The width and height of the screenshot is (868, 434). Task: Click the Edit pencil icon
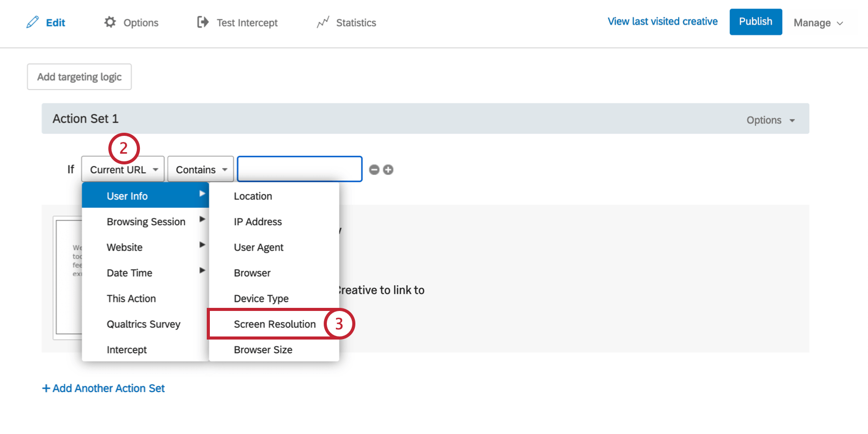(33, 22)
